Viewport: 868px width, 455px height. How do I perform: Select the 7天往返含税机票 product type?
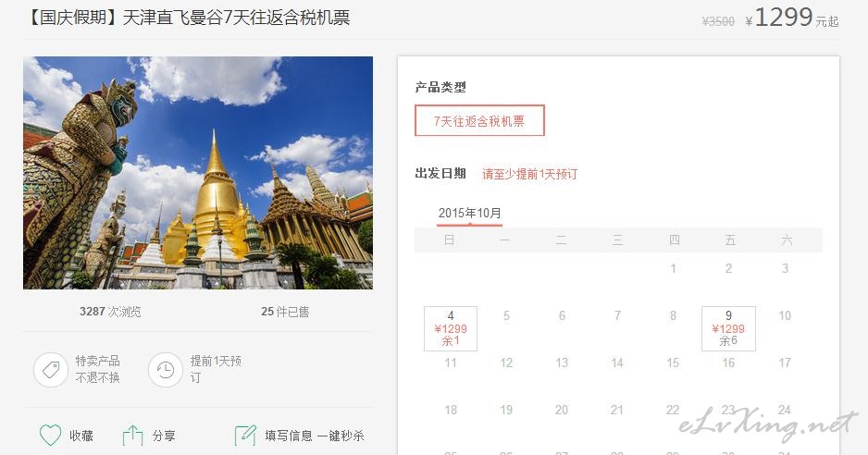(x=479, y=120)
